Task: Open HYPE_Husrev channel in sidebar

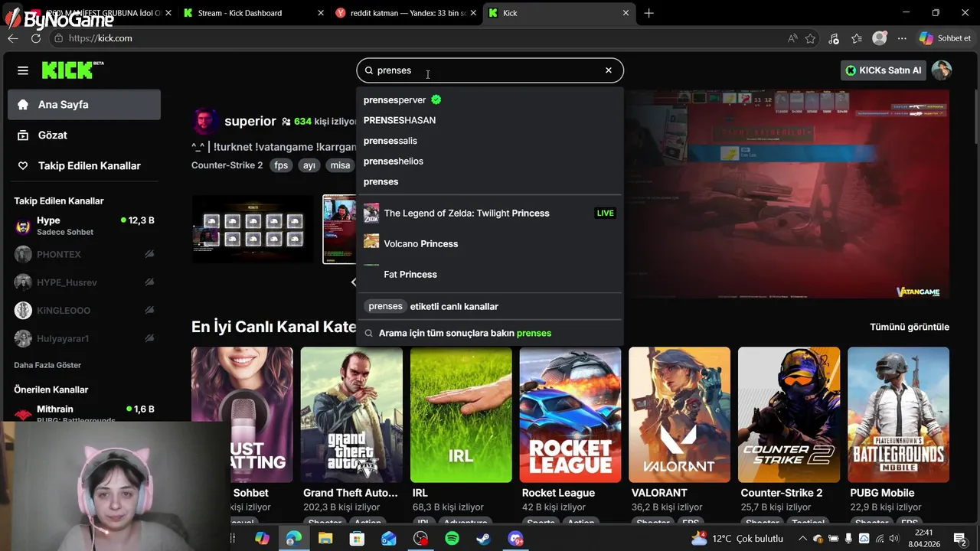Action: [x=84, y=282]
